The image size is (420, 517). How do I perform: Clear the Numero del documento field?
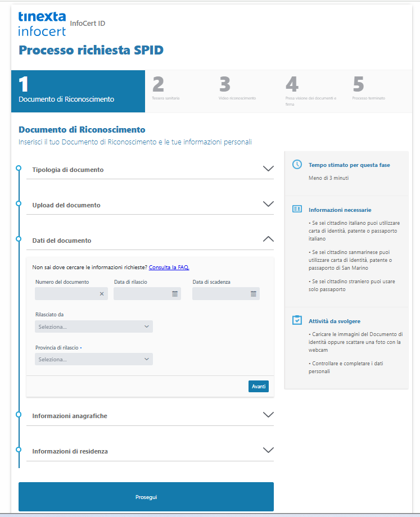(x=102, y=294)
